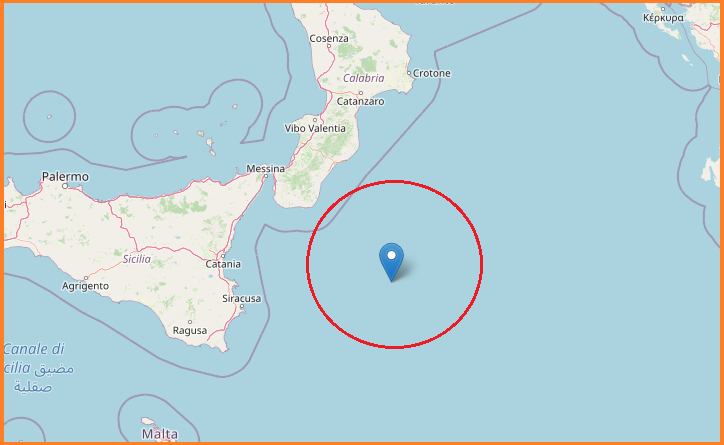Select the Crotone city label
This screenshot has width=724, height=445.
[x=432, y=73]
